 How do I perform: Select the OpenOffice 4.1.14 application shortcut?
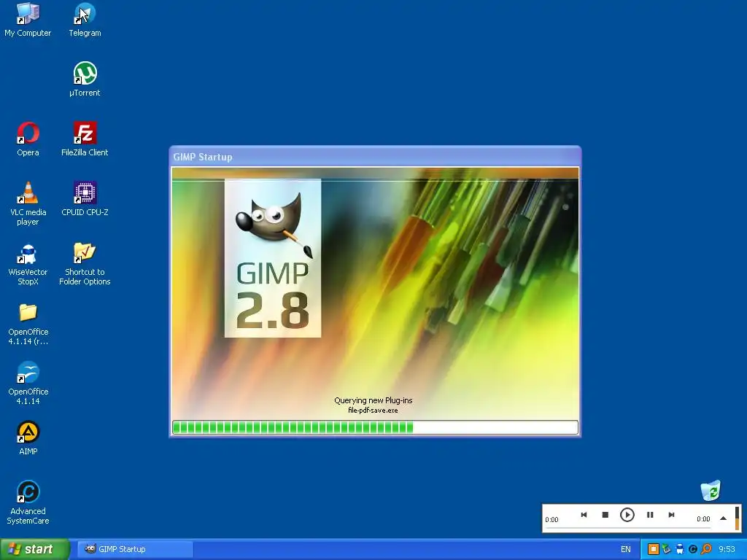(28, 383)
